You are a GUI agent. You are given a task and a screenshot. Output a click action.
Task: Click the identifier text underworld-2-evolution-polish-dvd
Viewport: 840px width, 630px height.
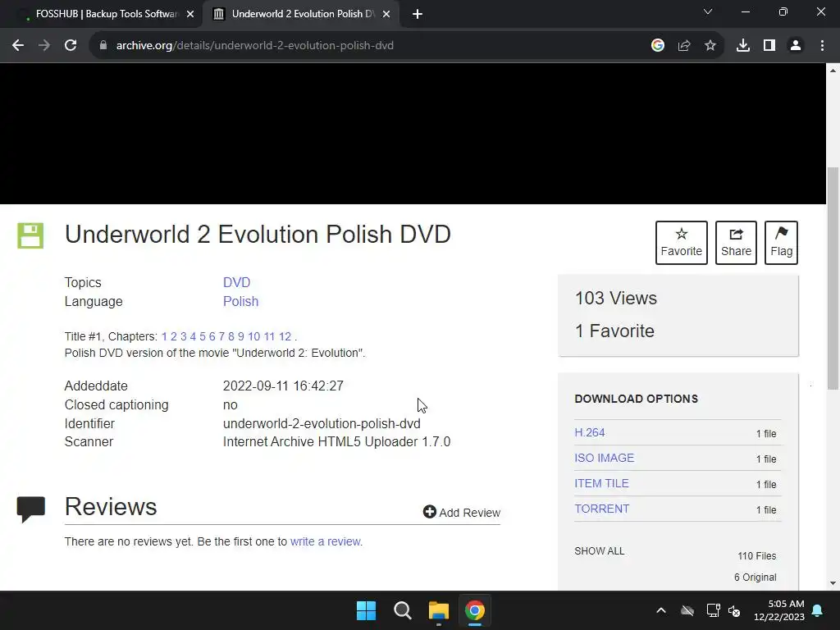322,424
